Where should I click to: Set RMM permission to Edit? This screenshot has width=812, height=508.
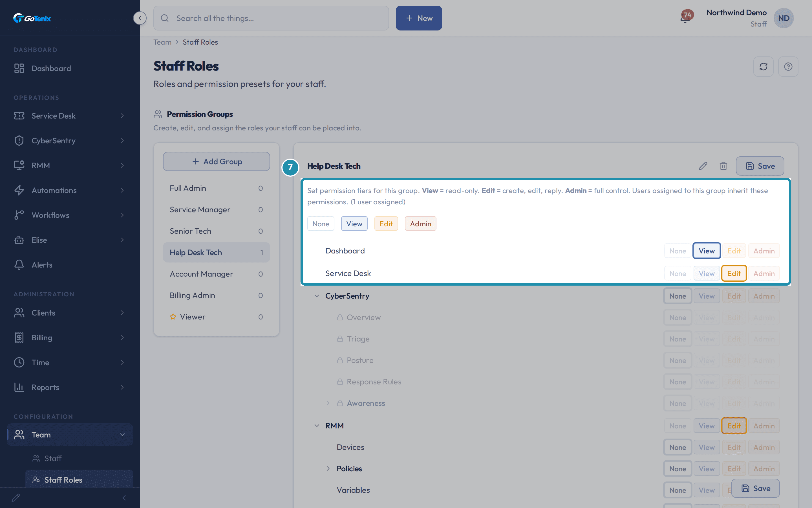click(x=734, y=426)
